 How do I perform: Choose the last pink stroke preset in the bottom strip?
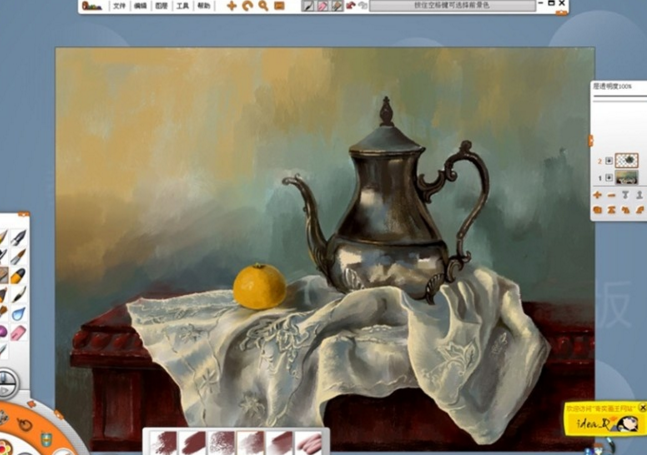tap(309, 443)
